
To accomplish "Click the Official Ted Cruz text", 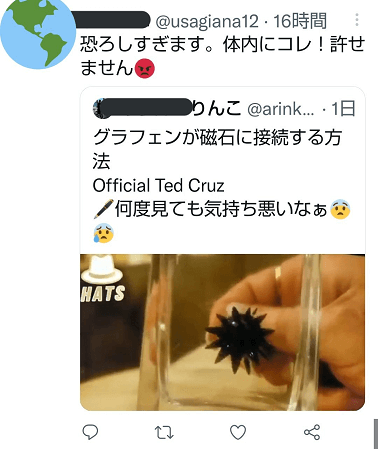I will tap(158, 186).
